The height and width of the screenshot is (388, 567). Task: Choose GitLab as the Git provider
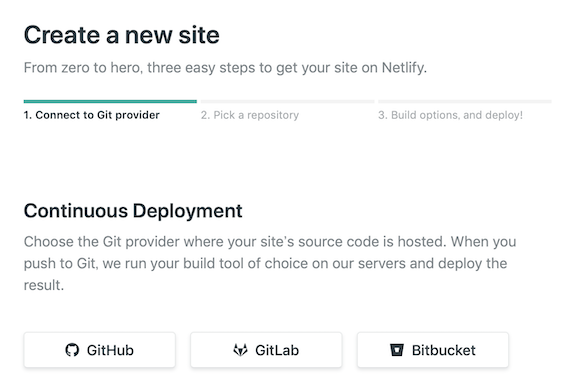tap(266, 350)
